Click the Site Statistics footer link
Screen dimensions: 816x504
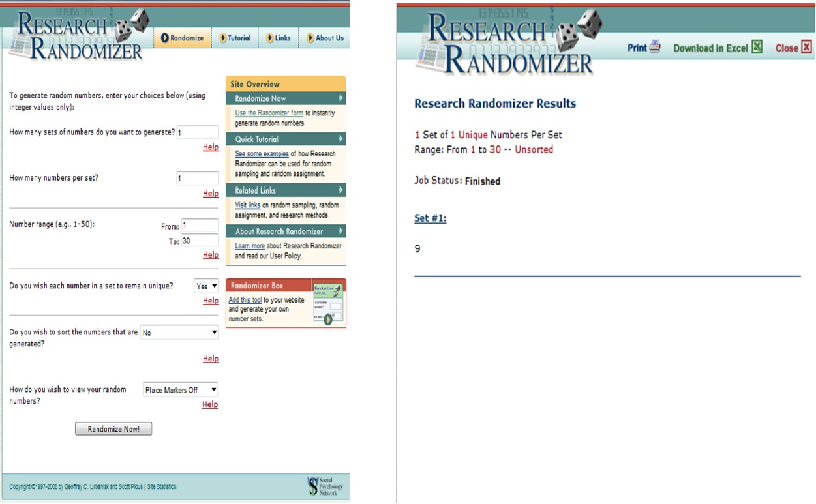(162, 487)
